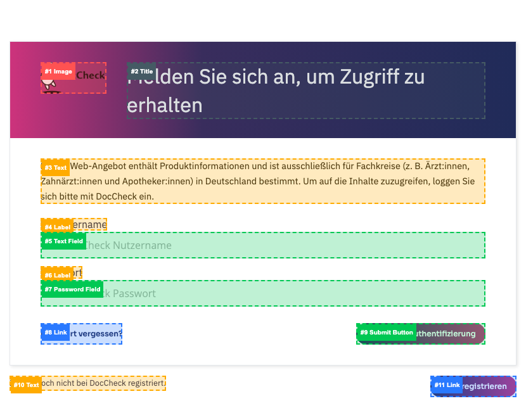Select the '#7 Password Field' annotation badge
The height and width of the screenshot is (420, 526).
pos(72,290)
